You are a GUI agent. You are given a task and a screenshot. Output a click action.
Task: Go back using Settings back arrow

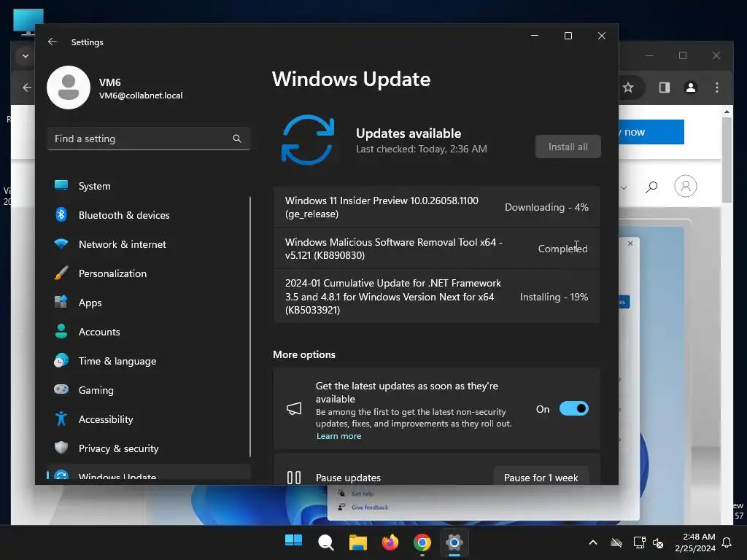(x=53, y=42)
